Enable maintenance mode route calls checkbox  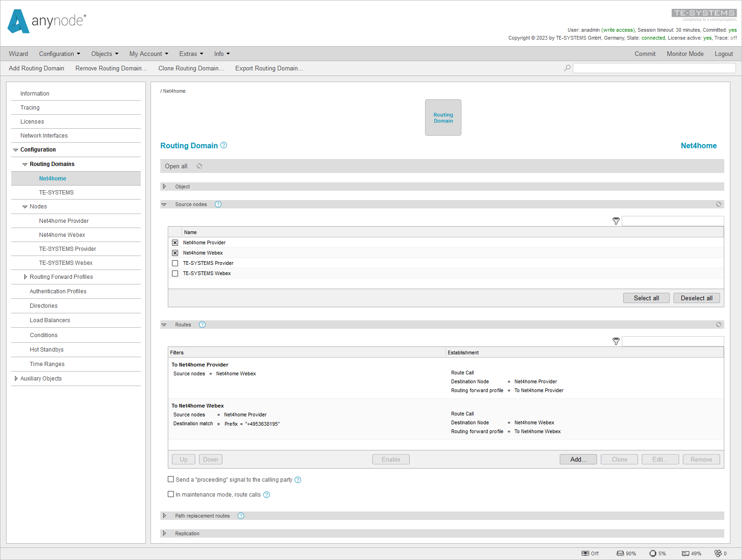[171, 494]
